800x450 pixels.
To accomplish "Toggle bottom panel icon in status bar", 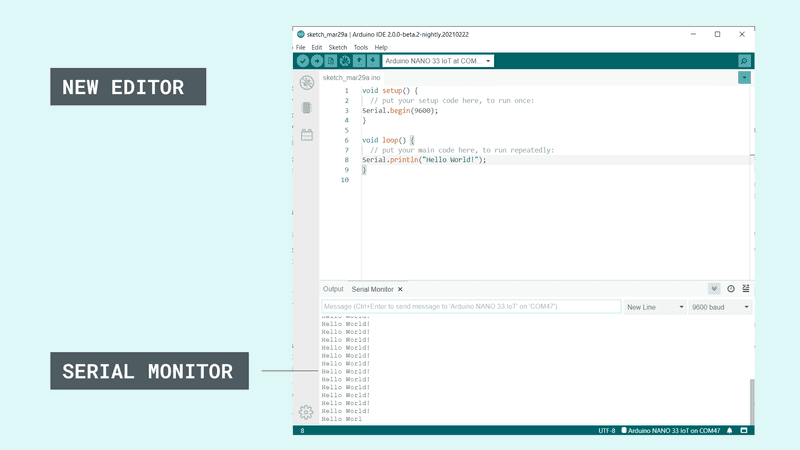I will [744, 431].
